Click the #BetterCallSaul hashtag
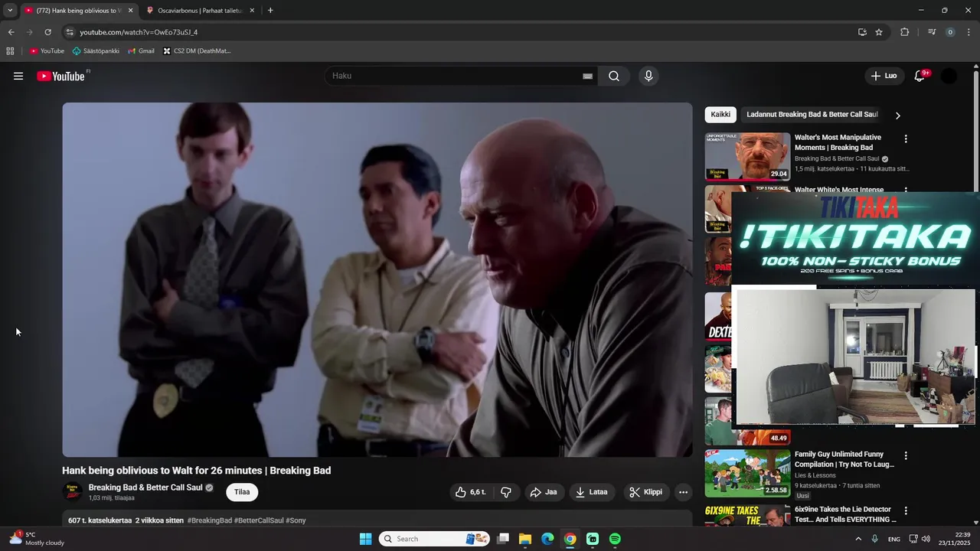 tap(259, 520)
